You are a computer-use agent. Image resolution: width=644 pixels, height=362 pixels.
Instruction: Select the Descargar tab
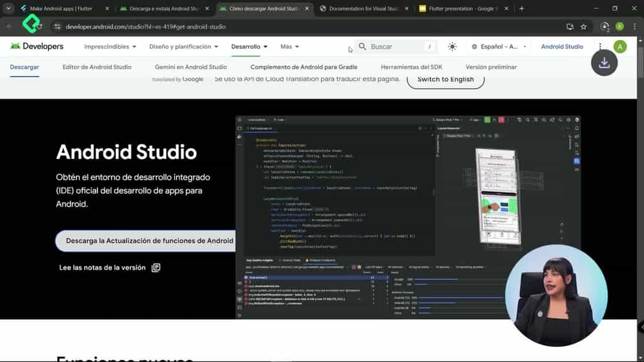pos(25,67)
